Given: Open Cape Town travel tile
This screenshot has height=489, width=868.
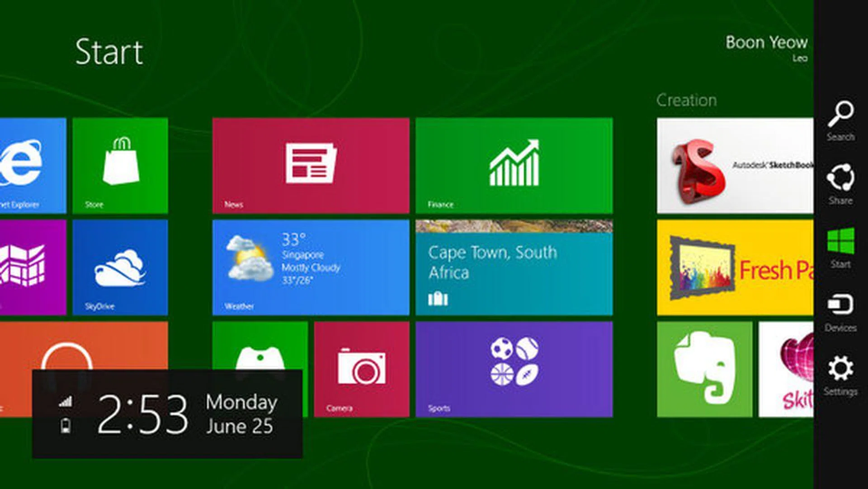Looking at the screenshot, I should 514,268.
